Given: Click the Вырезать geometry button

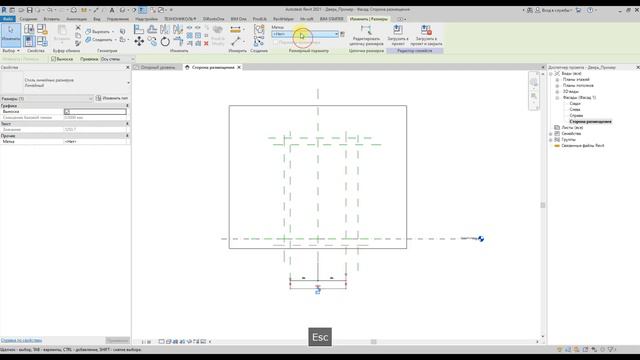Looking at the screenshot, I should [98, 31].
